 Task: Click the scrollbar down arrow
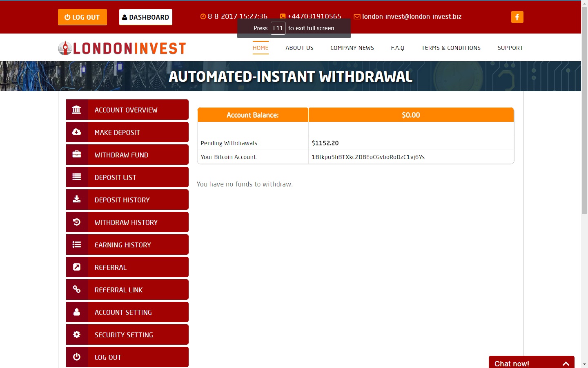[584, 364]
